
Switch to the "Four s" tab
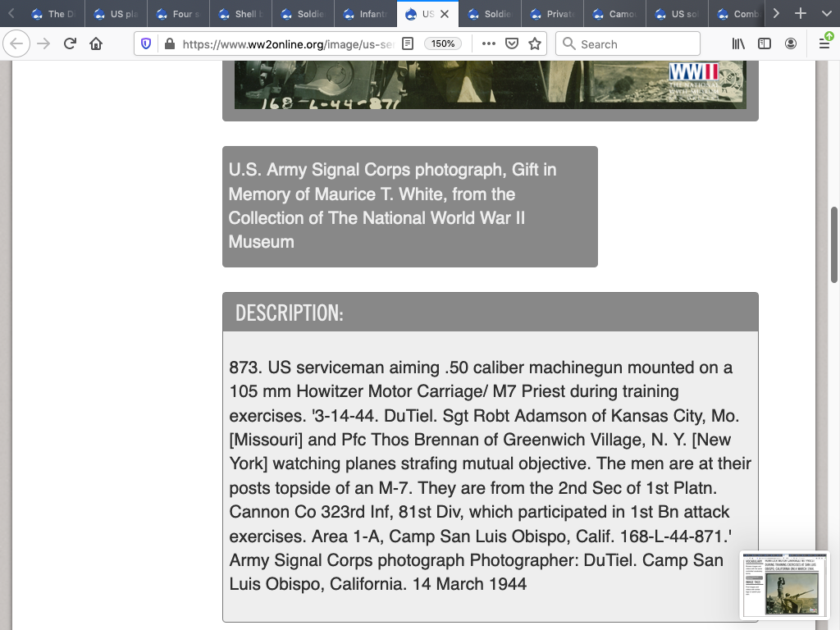[x=179, y=14]
